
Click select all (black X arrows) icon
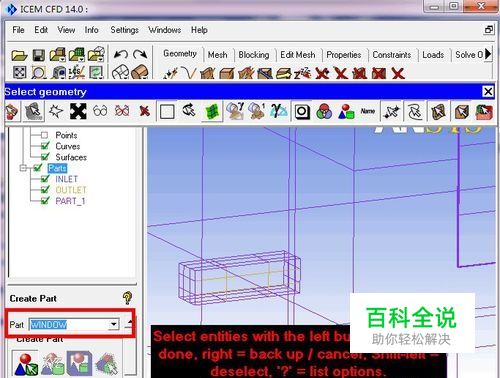point(78,111)
